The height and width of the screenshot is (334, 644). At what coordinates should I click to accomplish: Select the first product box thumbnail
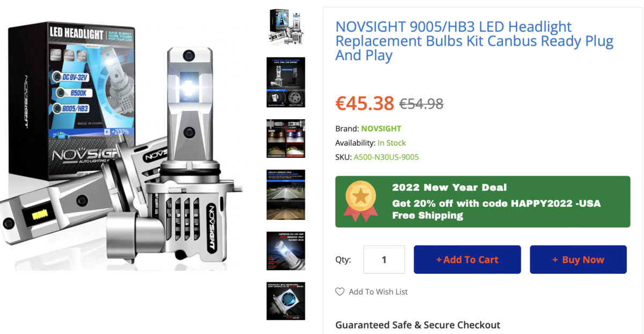tap(286, 26)
